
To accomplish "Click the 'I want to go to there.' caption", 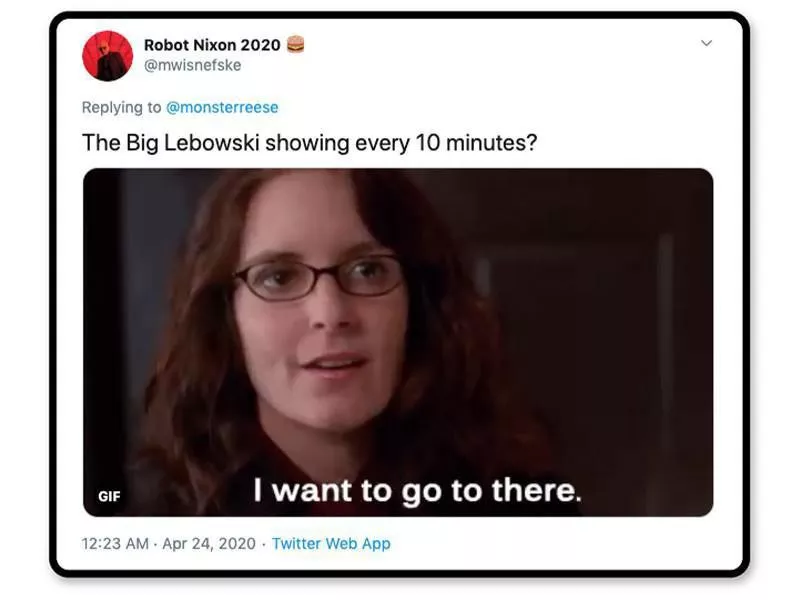I will coord(418,490).
